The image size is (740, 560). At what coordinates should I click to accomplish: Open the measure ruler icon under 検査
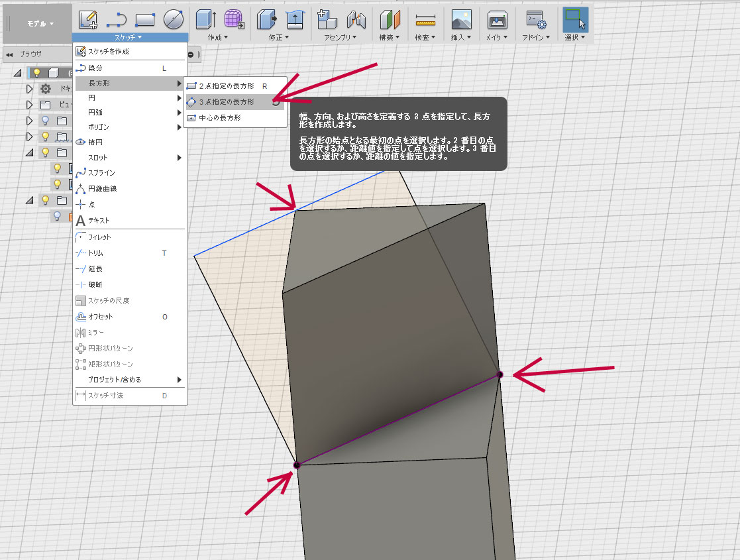[x=425, y=19]
